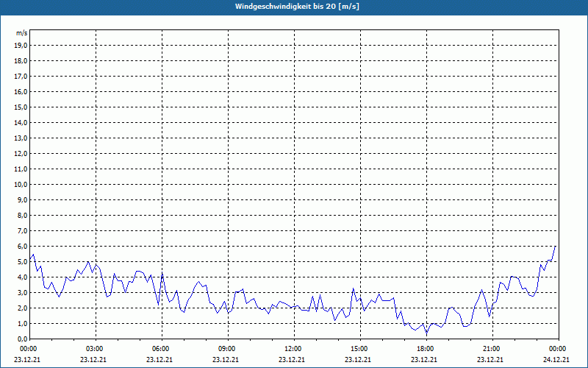Select the 09:00 time axis label
588x368 pixels.
pos(226,349)
